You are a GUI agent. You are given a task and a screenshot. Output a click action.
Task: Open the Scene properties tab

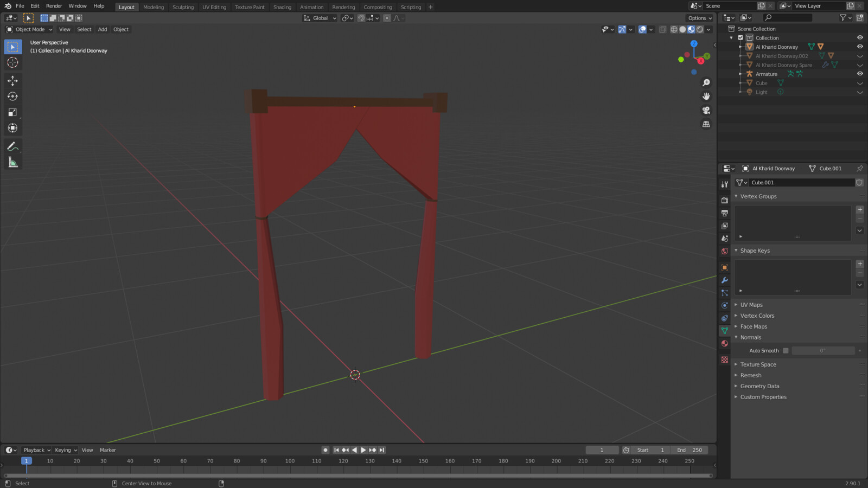pos(725,239)
